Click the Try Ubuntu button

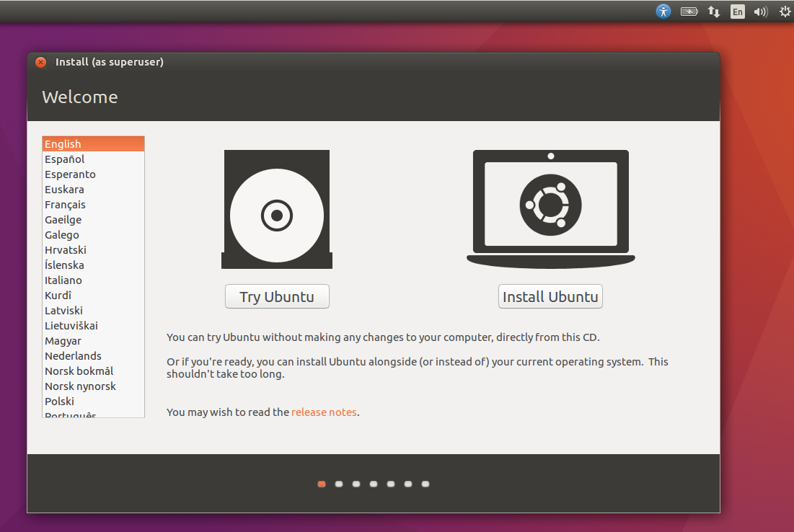276,296
